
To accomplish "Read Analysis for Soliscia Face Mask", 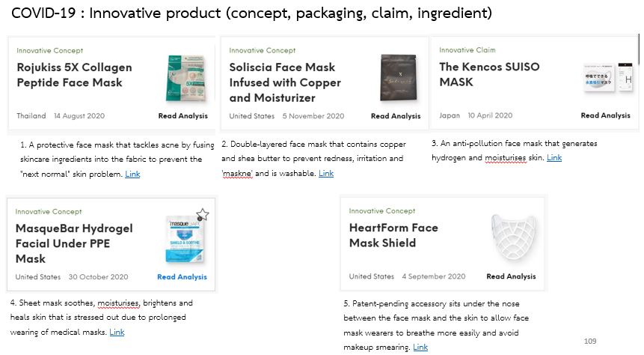I will pyautogui.click(x=396, y=116).
